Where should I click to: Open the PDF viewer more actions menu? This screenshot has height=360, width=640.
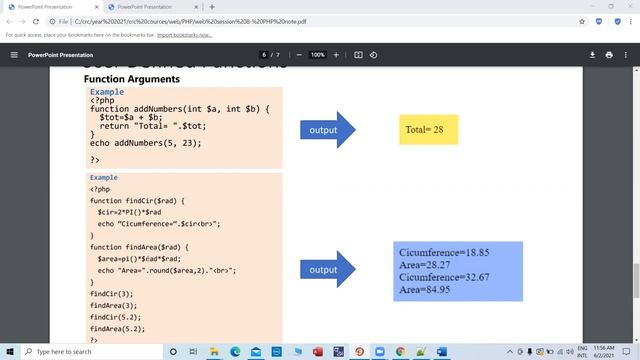pos(626,55)
